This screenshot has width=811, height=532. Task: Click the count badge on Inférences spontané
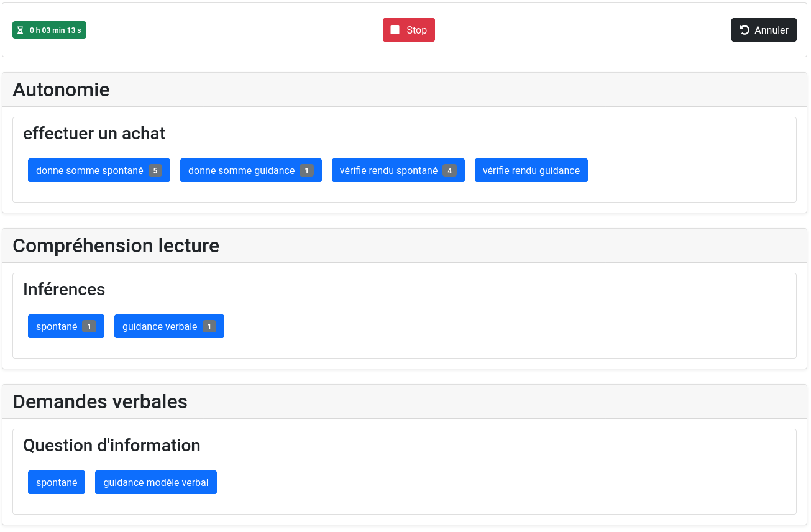pyautogui.click(x=89, y=326)
